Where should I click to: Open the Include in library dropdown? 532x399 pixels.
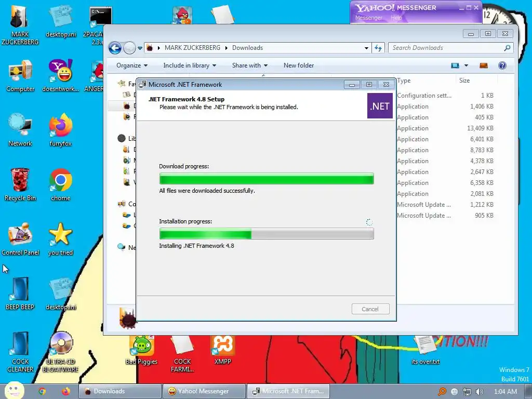click(189, 65)
